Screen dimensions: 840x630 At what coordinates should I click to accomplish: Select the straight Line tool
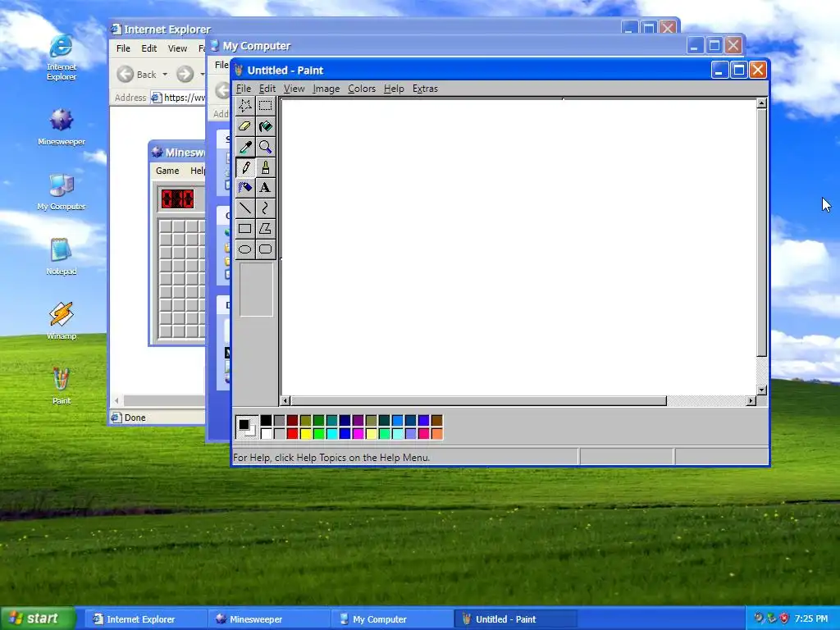click(x=244, y=208)
